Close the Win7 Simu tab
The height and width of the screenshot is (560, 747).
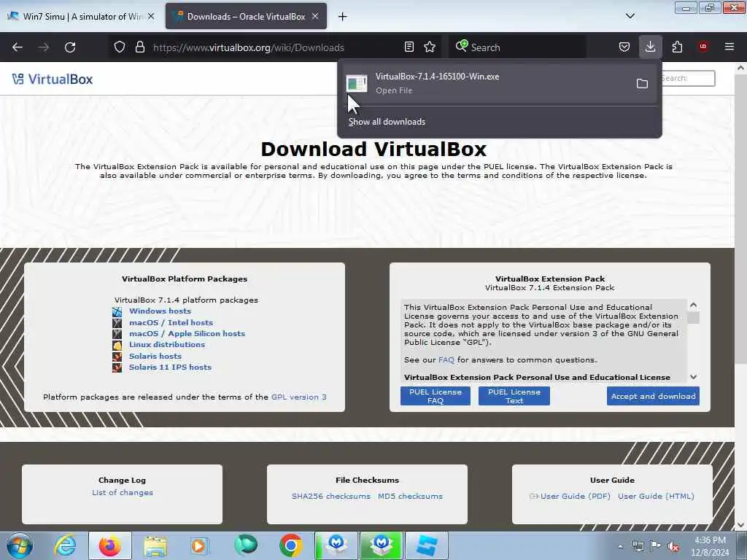pyautogui.click(x=151, y=16)
